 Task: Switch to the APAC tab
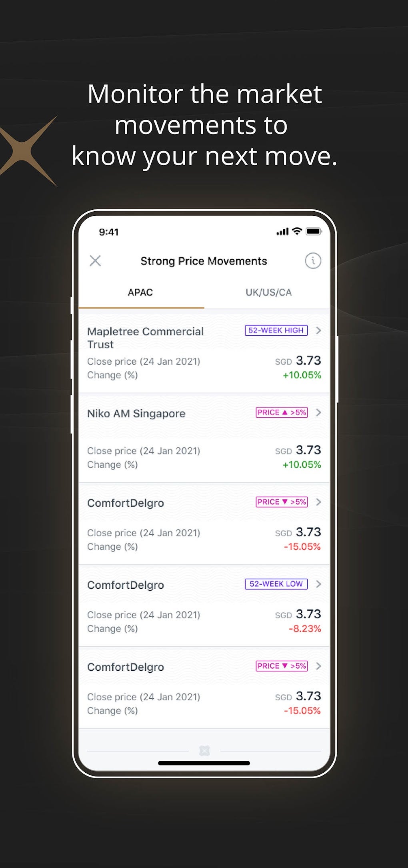(x=140, y=293)
